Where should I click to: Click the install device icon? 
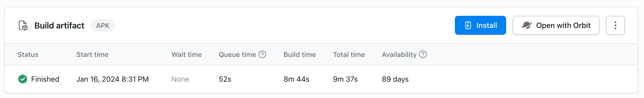tap(468, 25)
